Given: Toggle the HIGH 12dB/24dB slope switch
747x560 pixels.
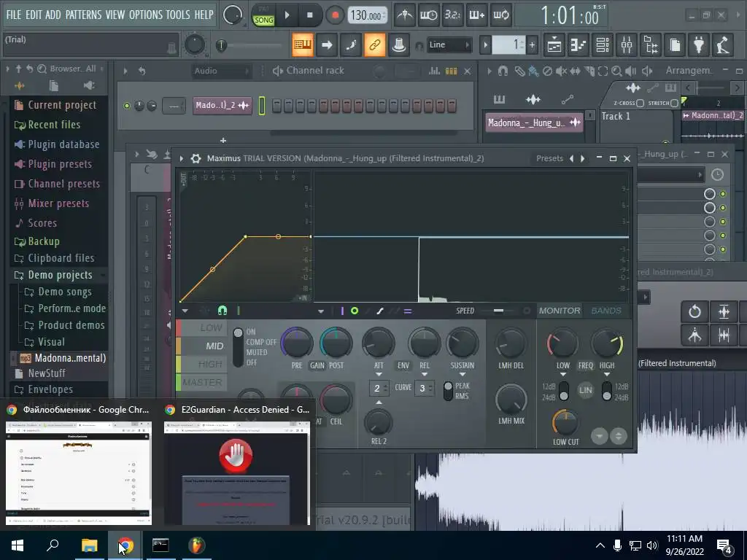Looking at the screenshot, I should (606, 391).
